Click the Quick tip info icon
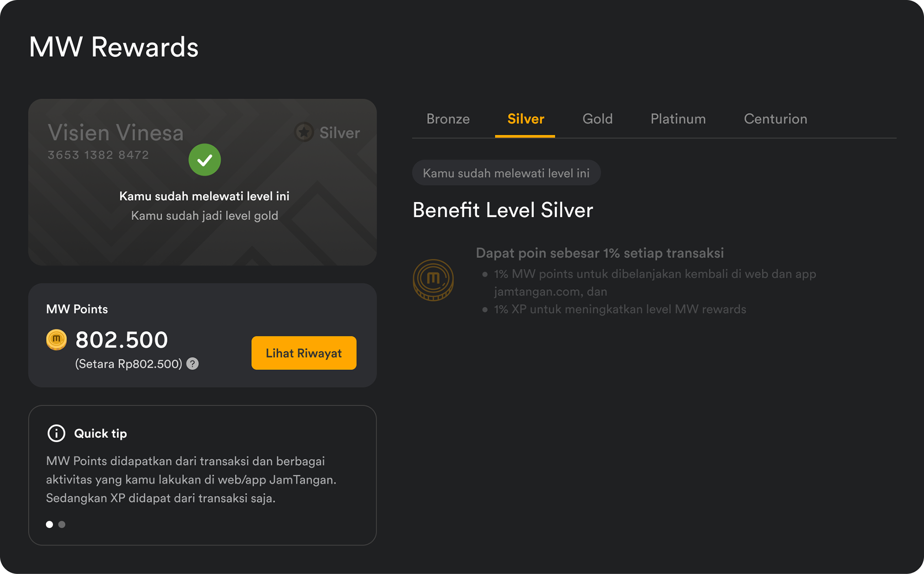This screenshot has width=924, height=574. [56, 434]
